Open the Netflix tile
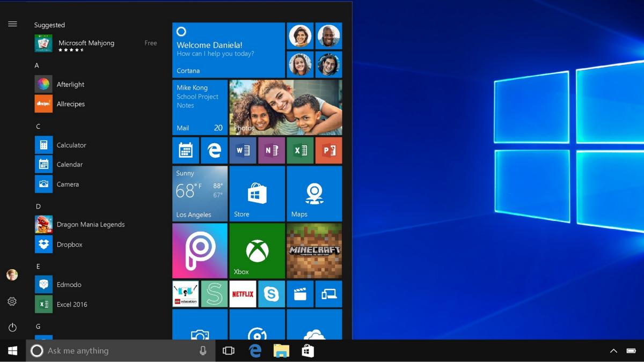This screenshot has height=362, width=644. coord(243,294)
